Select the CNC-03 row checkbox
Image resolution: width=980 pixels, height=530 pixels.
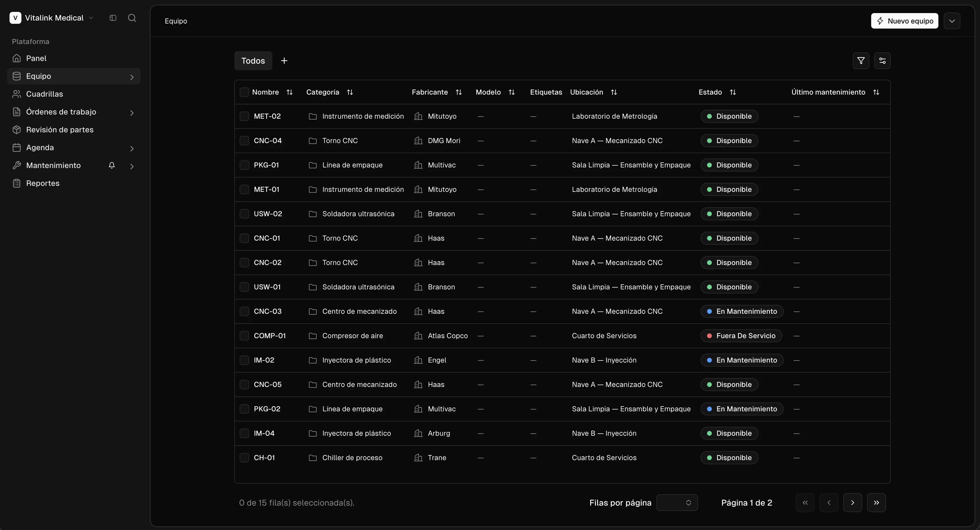coord(244,312)
